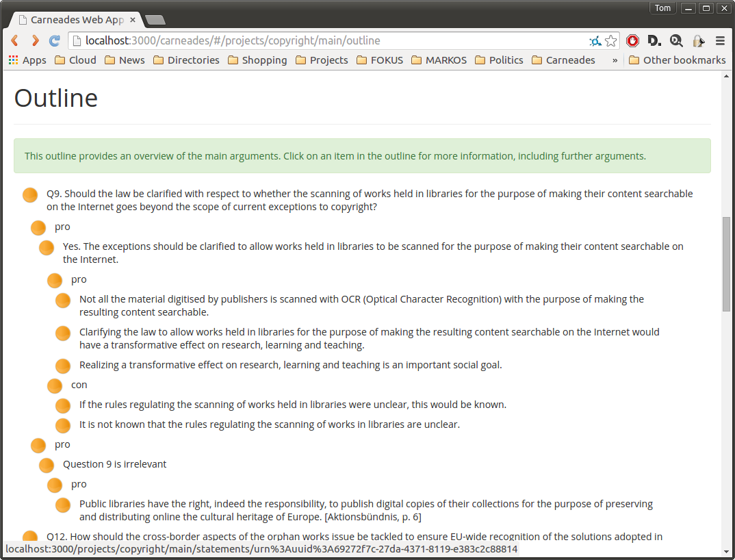Open the padlock extension icon
This screenshot has height=560, width=735.
[699, 41]
